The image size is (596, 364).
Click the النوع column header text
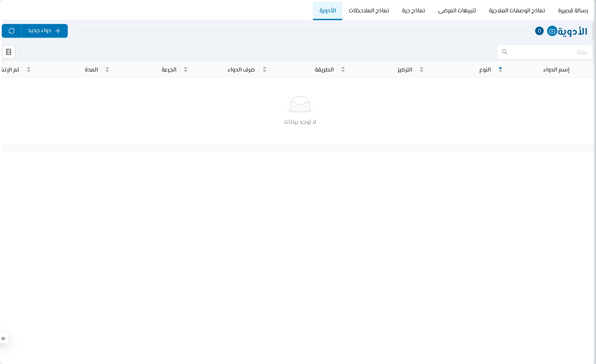click(485, 70)
